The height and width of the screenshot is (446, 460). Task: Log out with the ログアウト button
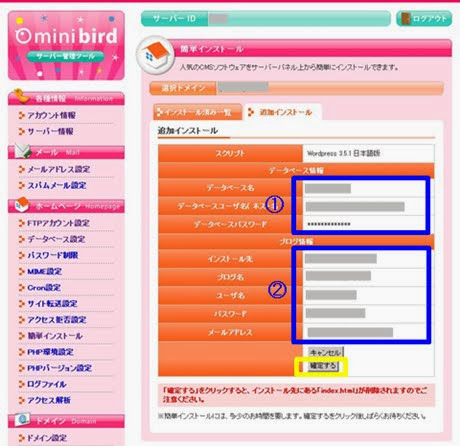[424, 19]
